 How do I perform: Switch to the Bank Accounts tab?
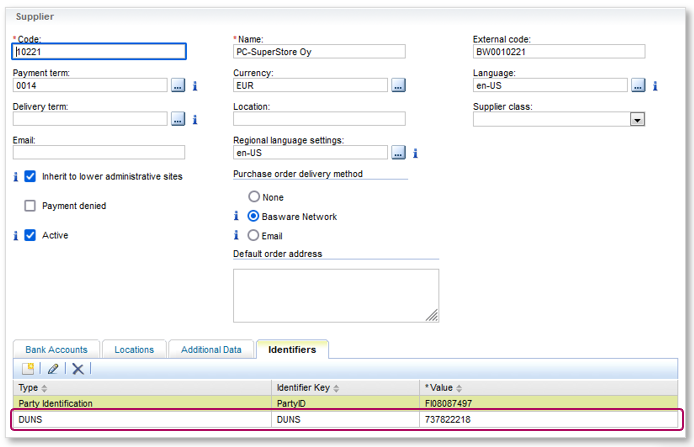click(x=56, y=350)
